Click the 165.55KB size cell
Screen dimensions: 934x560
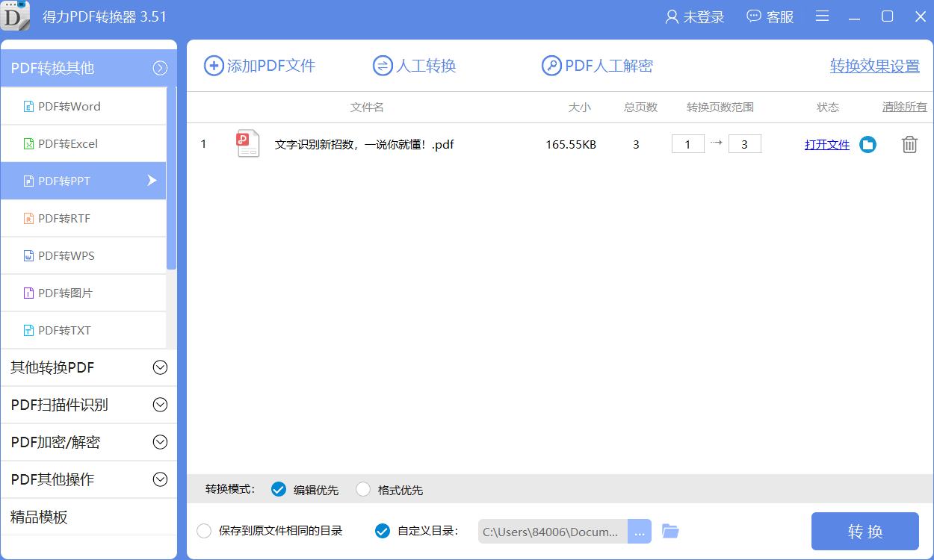point(571,145)
